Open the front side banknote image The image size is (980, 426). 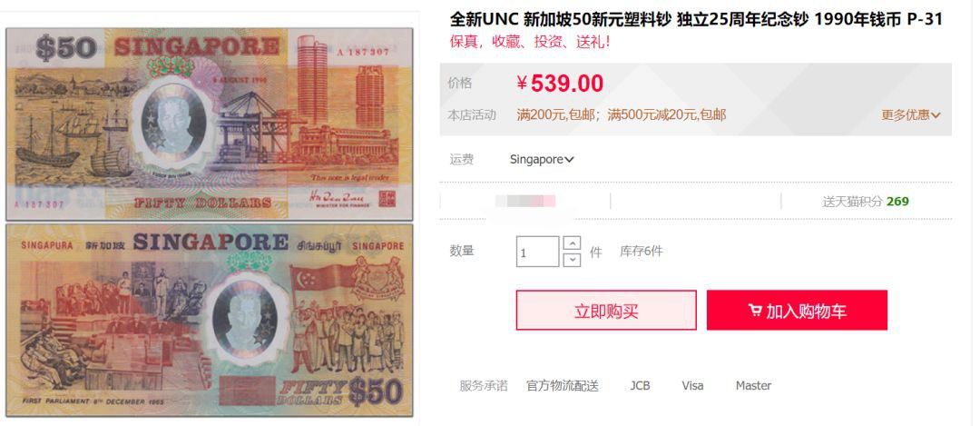(x=210, y=124)
